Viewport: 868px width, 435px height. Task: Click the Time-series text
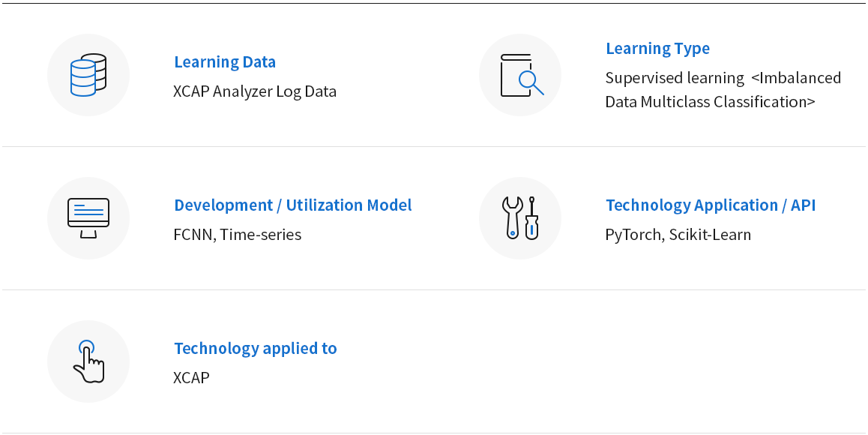coord(261,235)
